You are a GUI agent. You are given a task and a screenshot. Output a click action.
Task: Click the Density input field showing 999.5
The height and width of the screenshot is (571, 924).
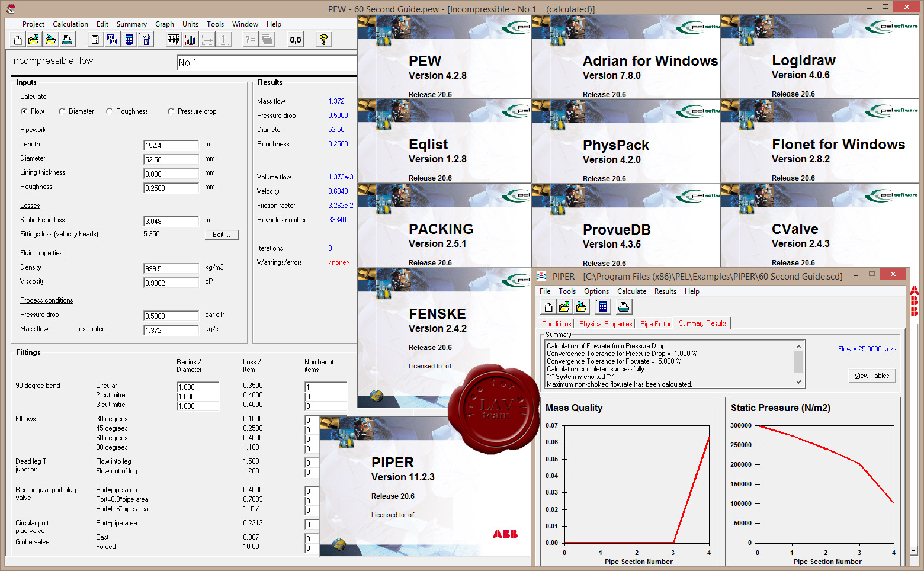click(171, 268)
